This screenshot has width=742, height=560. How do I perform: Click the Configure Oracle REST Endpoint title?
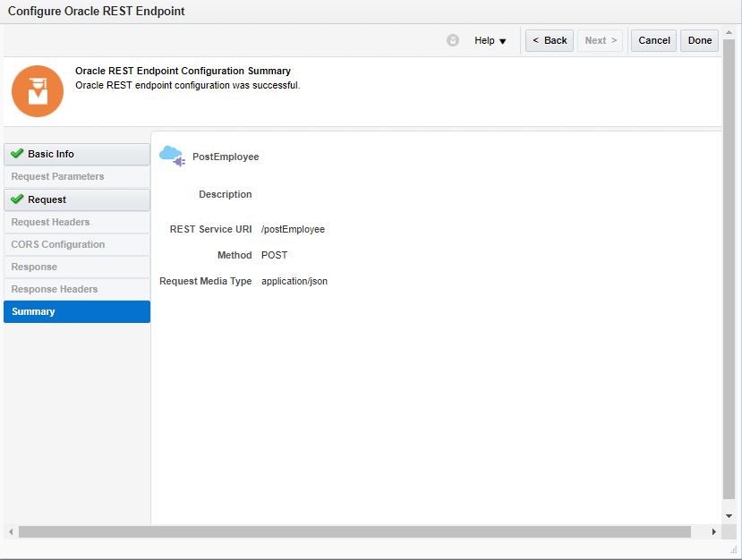96,11
